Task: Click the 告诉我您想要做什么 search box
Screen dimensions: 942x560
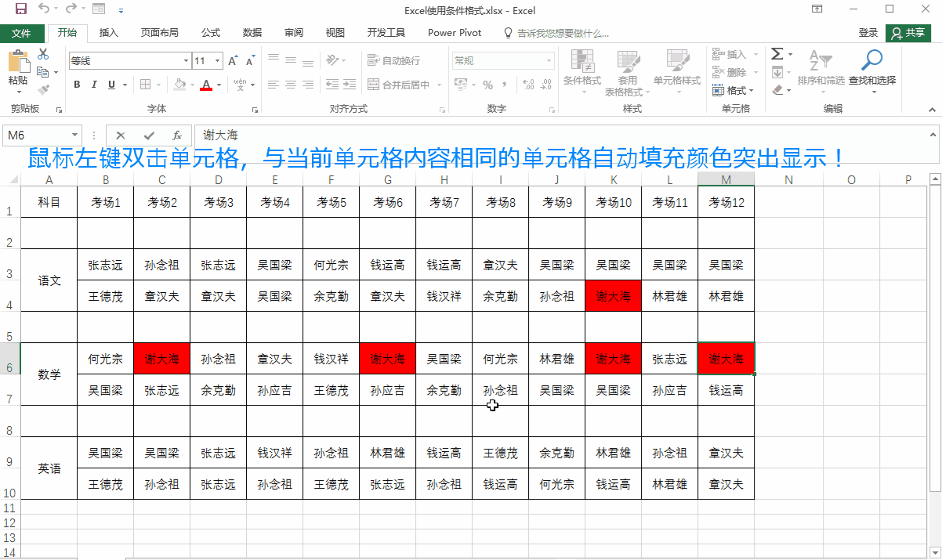Action: pyautogui.click(x=556, y=33)
